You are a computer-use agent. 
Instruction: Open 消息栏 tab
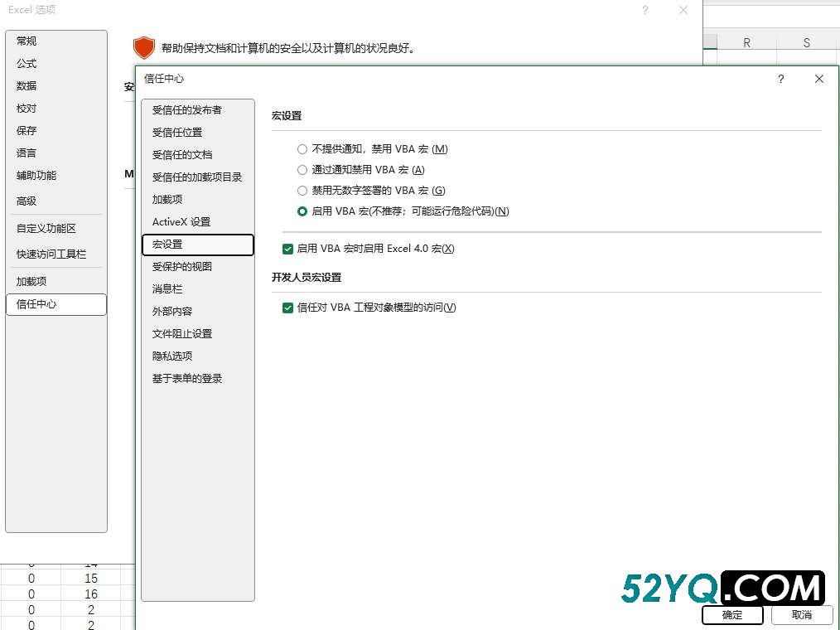pyautogui.click(x=198, y=289)
